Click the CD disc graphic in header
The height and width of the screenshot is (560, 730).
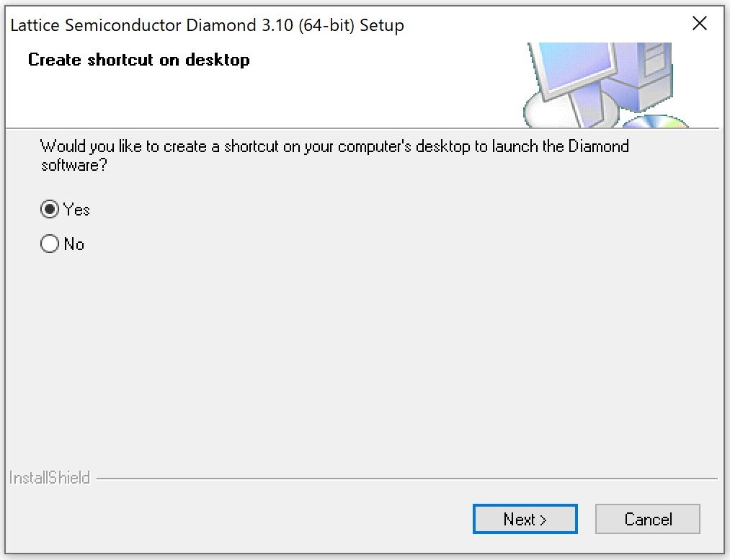coord(656,122)
